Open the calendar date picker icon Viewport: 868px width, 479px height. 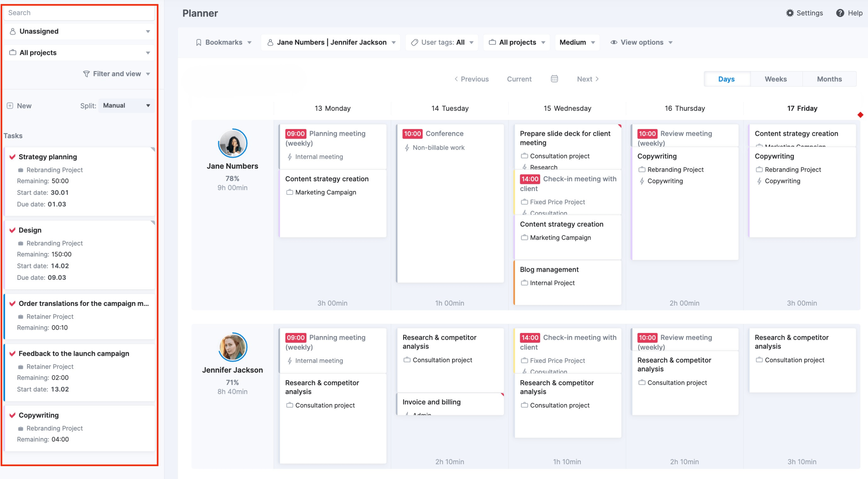click(554, 79)
